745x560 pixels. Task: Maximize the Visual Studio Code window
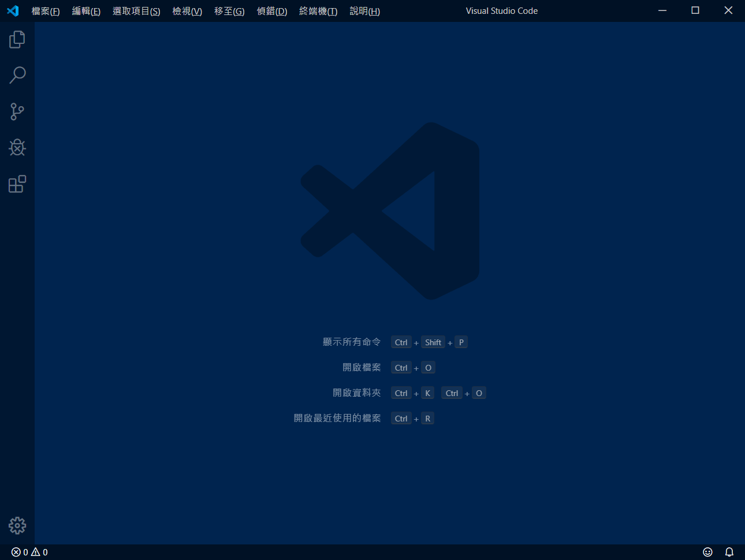coord(695,11)
